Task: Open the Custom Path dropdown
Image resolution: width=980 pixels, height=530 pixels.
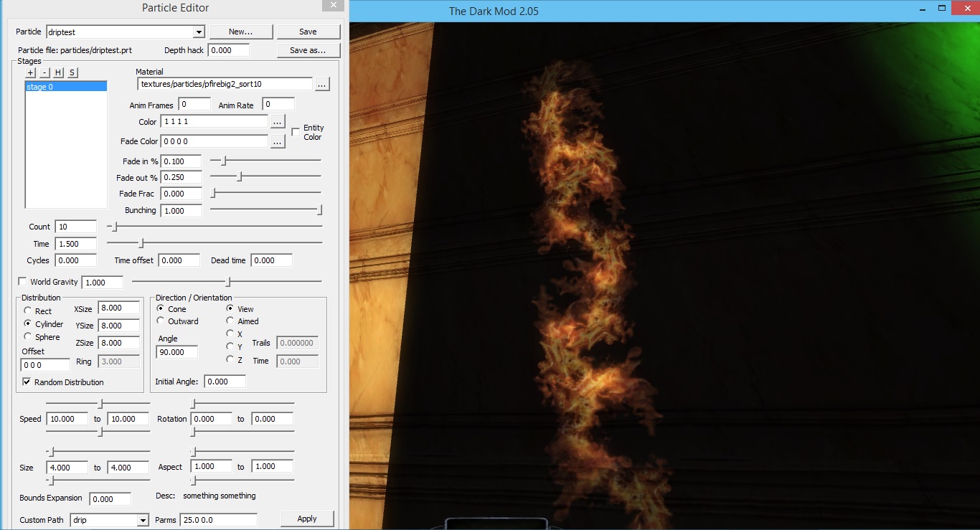Action: click(x=143, y=520)
